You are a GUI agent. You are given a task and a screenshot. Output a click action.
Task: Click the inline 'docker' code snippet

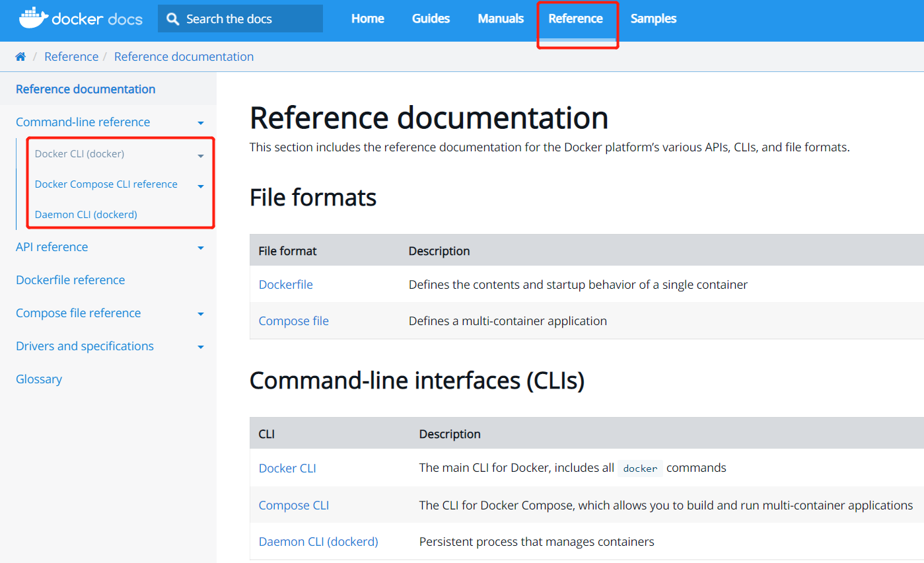pyautogui.click(x=641, y=469)
